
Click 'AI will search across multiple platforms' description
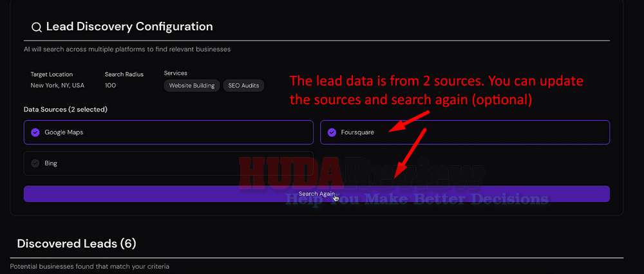tap(128, 50)
